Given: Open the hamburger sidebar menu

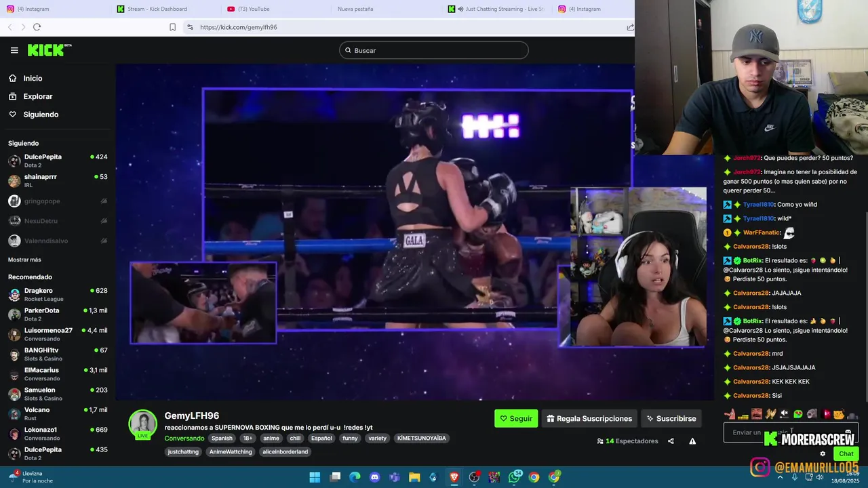Looking at the screenshot, I should click(14, 50).
